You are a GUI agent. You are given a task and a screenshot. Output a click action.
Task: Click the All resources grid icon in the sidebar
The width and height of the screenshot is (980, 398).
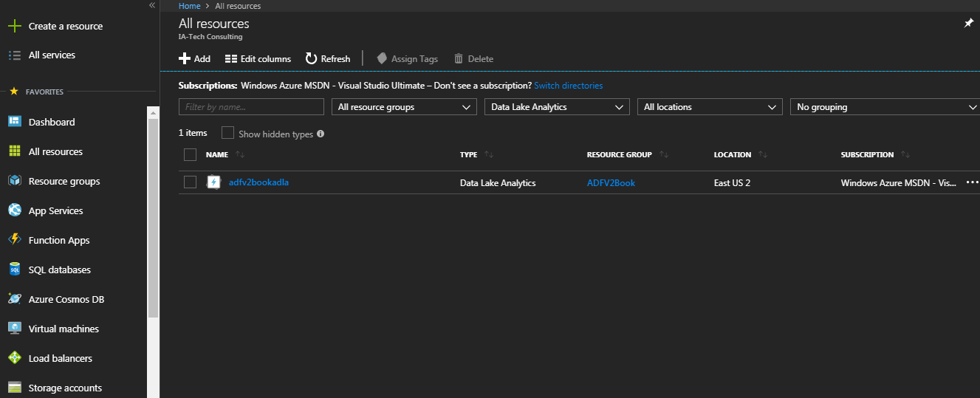(14, 151)
